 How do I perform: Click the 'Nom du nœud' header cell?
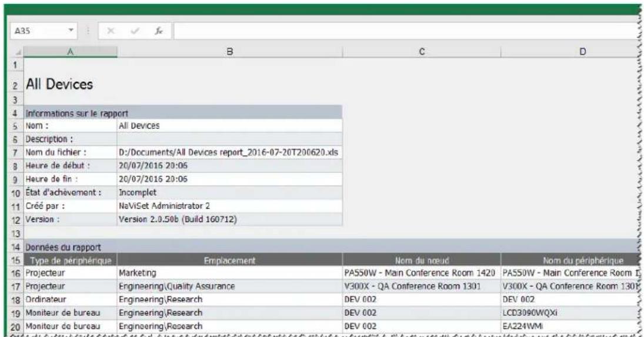tap(421, 260)
